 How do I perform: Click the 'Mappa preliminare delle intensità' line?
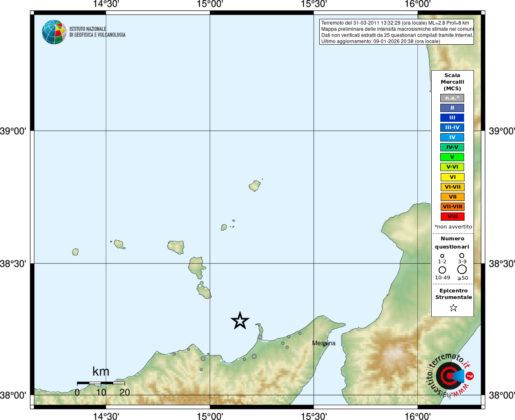tap(398, 29)
